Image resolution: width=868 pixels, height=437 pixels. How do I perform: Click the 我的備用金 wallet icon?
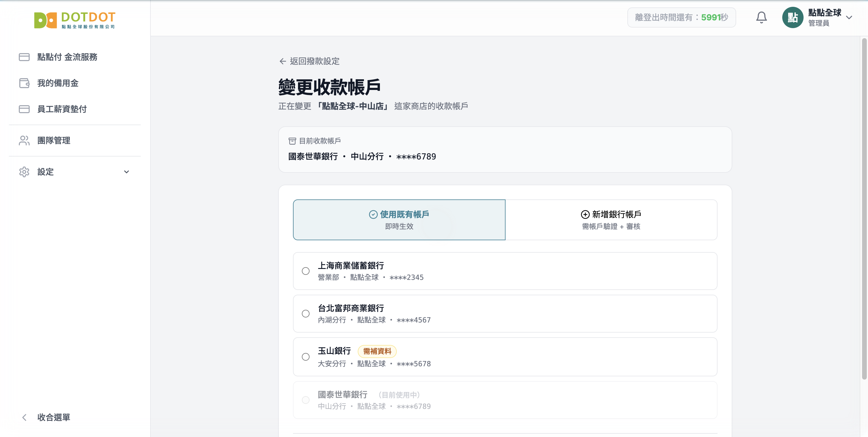click(24, 83)
